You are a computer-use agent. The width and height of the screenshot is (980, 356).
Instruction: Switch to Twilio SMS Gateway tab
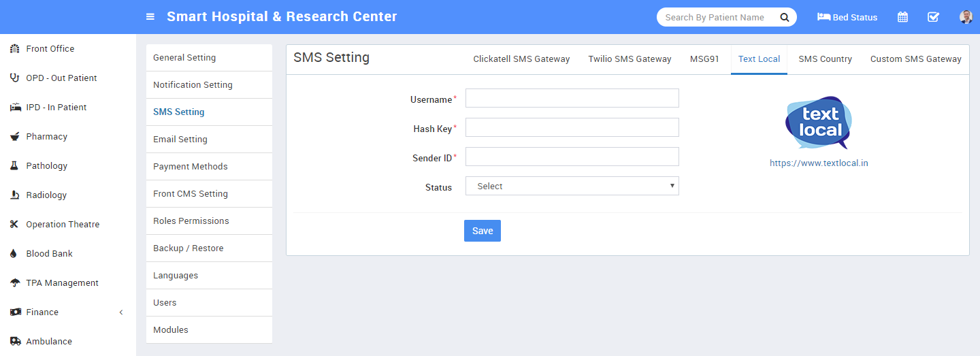[x=630, y=59]
